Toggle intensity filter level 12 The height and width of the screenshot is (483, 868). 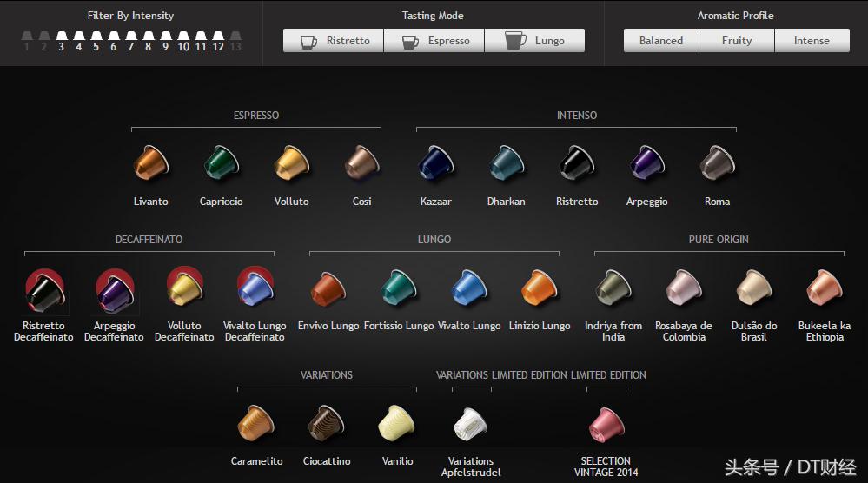coord(218,41)
